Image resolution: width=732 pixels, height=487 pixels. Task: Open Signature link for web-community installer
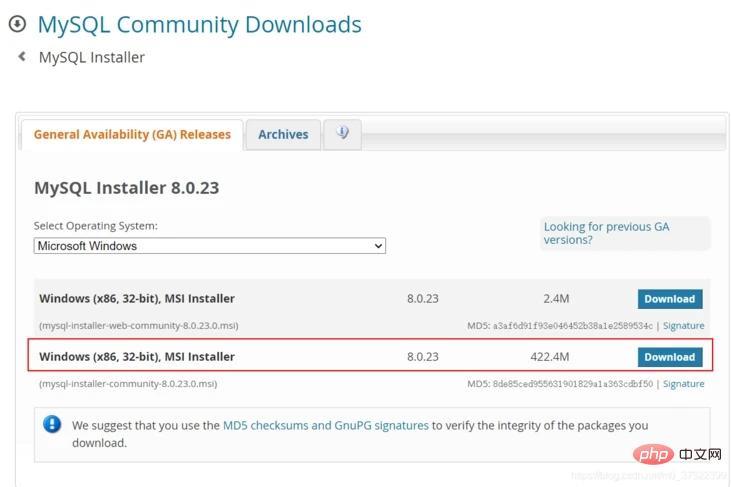coord(683,325)
